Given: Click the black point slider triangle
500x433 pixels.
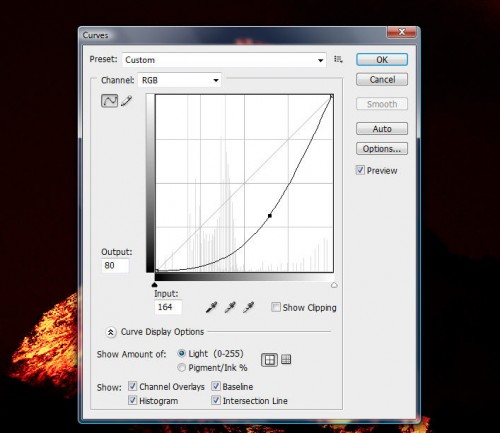Looking at the screenshot, I should tap(154, 285).
